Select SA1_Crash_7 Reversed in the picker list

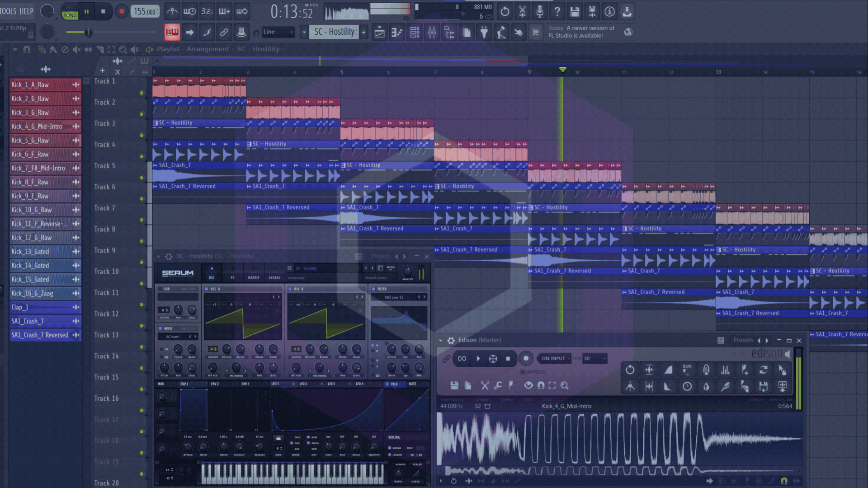[45, 335]
